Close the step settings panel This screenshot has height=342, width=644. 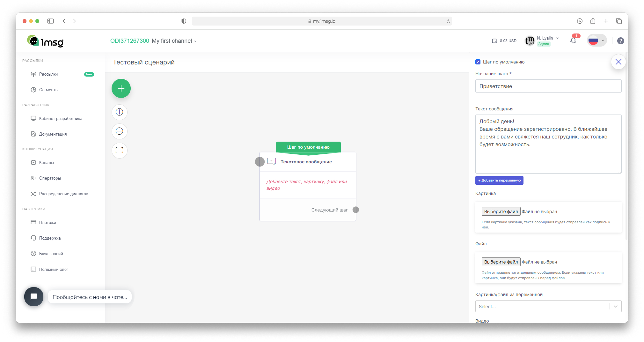pos(618,62)
